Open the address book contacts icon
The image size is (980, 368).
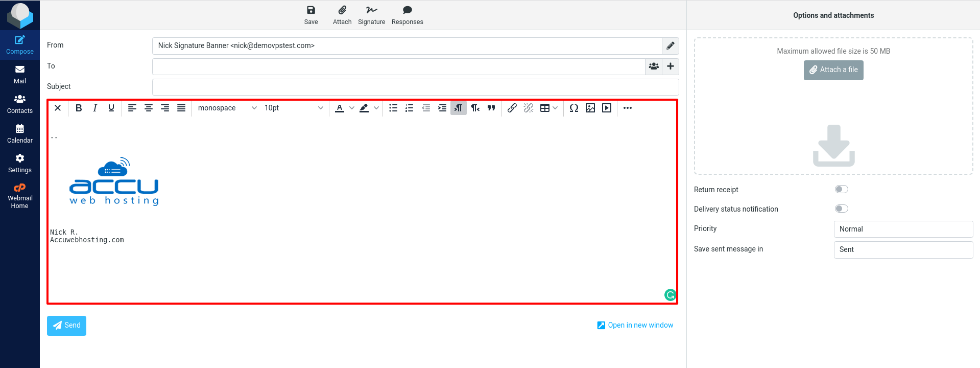click(x=654, y=66)
